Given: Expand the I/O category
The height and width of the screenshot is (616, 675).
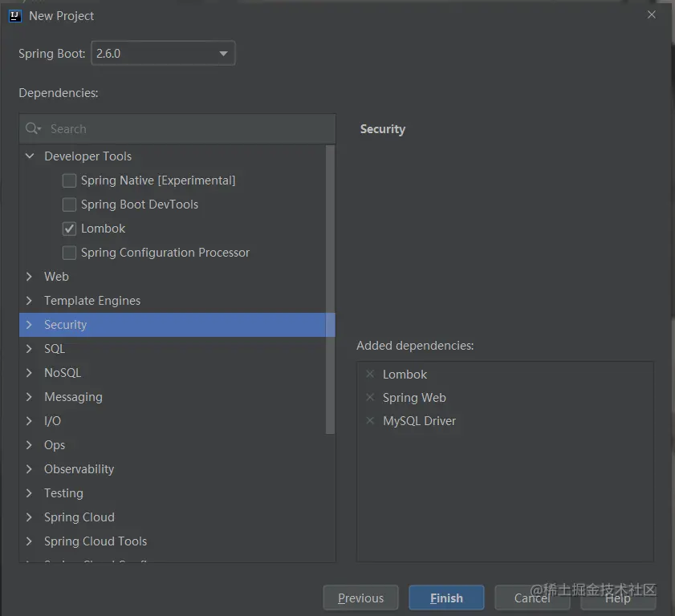Looking at the screenshot, I should [29, 421].
